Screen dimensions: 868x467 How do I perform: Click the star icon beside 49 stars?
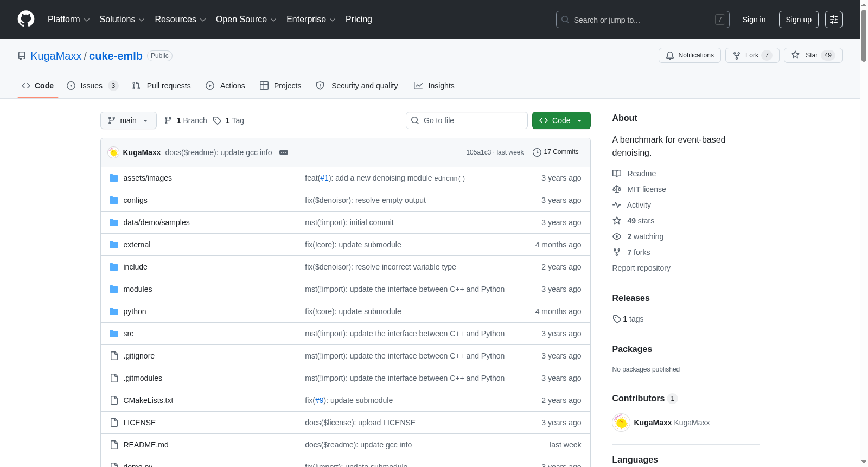pos(617,221)
